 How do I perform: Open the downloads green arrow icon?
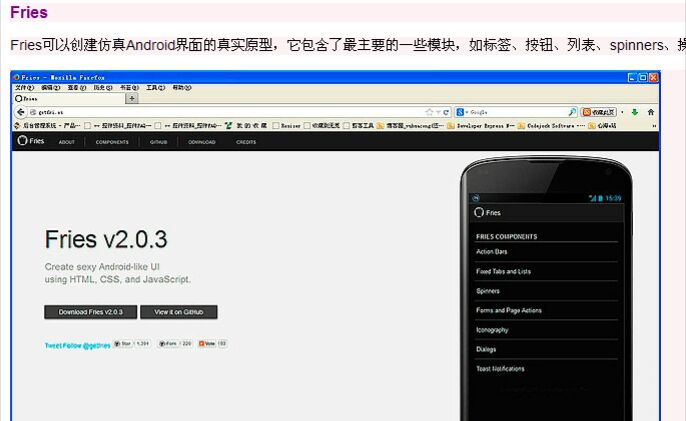(635, 112)
